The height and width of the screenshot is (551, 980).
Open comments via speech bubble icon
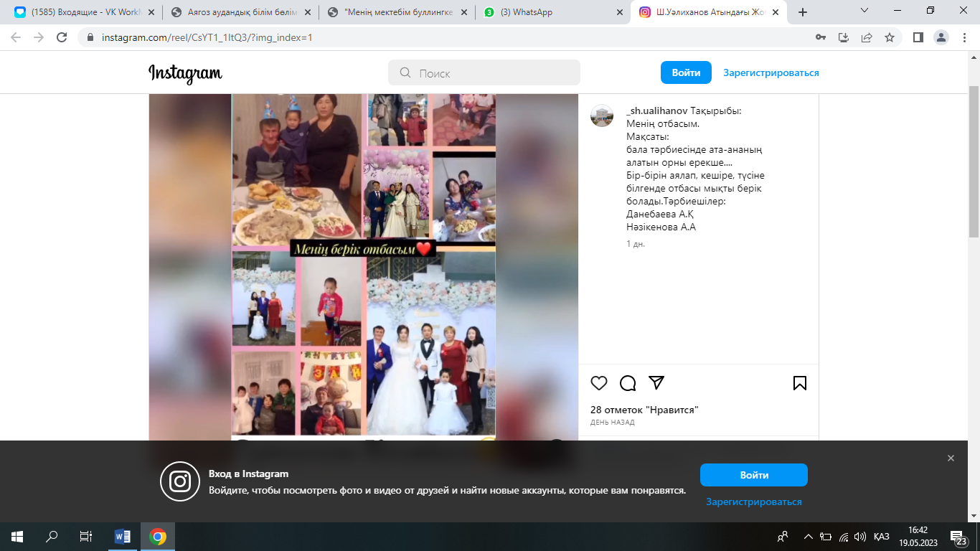[x=628, y=383]
